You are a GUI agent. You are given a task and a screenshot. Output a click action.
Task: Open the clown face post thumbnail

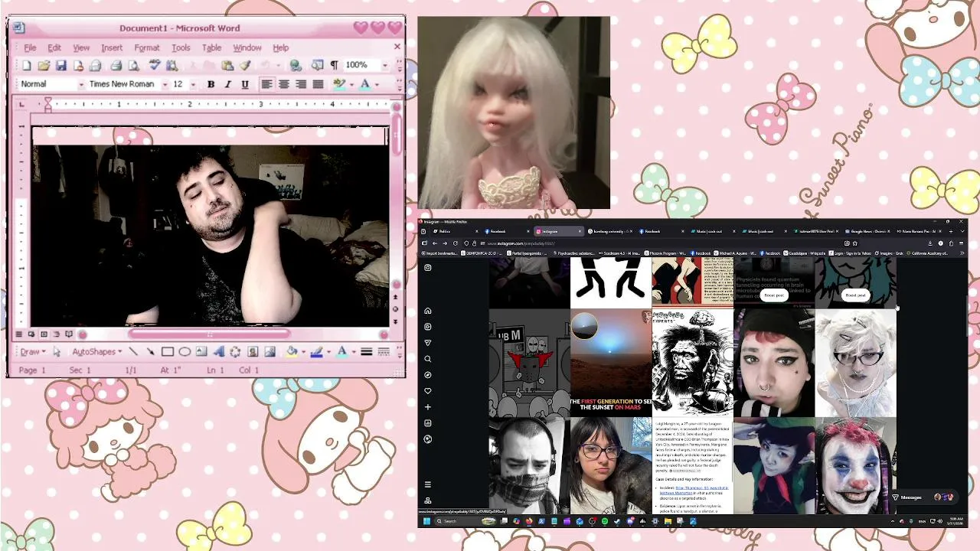coord(855,466)
